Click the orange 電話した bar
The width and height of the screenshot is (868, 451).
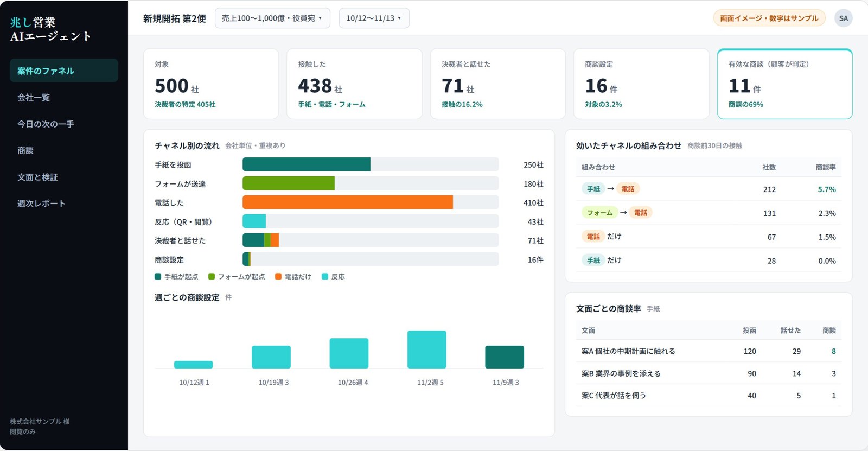pos(348,202)
